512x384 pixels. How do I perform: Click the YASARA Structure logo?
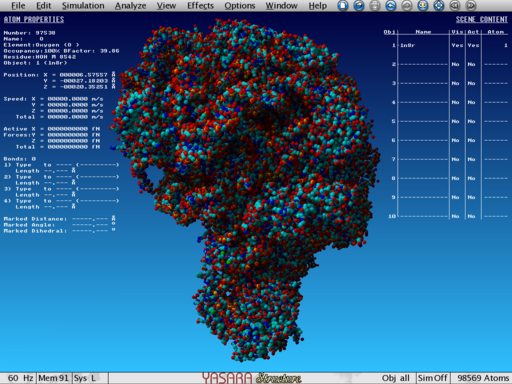point(251,378)
